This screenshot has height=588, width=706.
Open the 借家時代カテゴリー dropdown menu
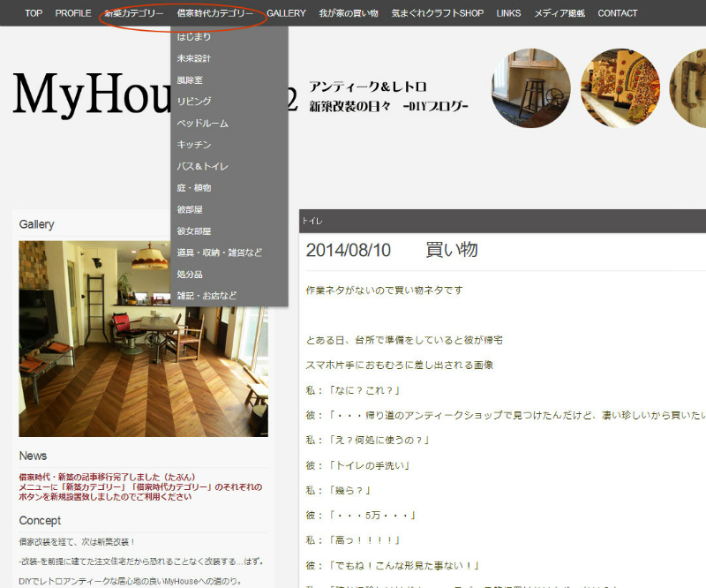tap(214, 13)
